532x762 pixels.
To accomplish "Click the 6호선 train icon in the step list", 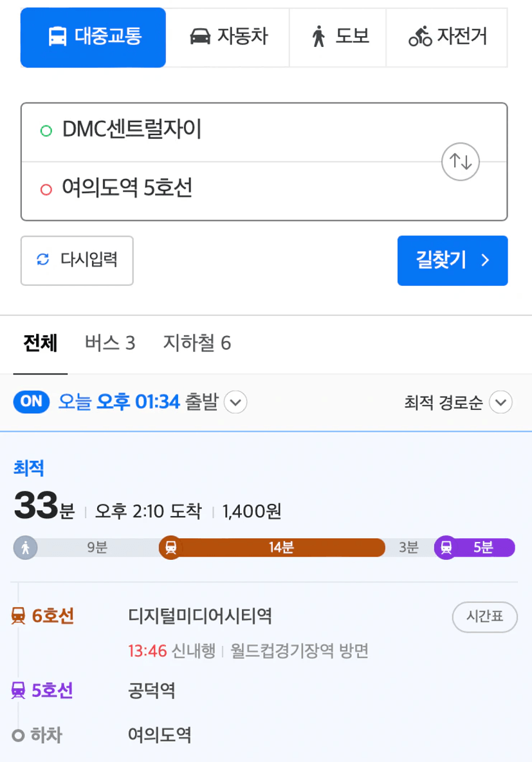I will coord(19,616).
